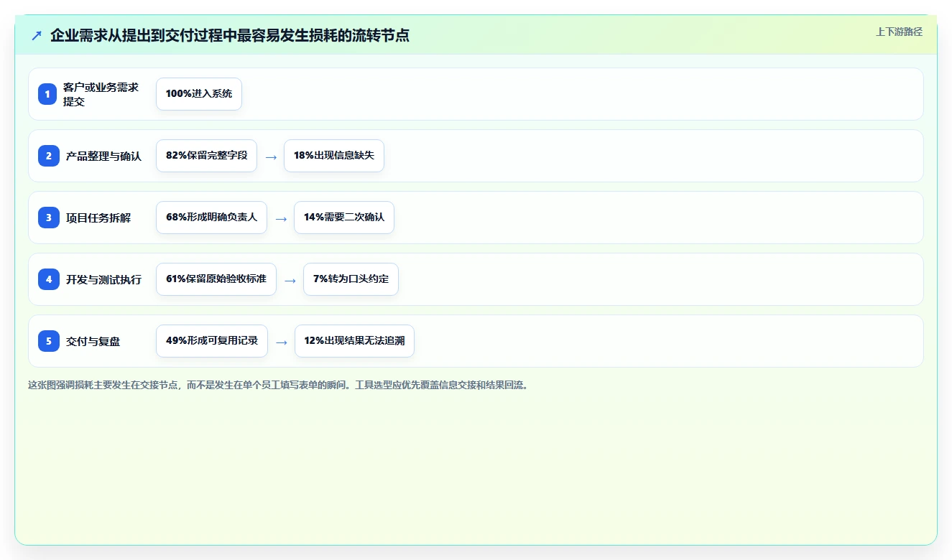
Task: Select the 49%形成可复用记录 chip
Action: [212, 341]
